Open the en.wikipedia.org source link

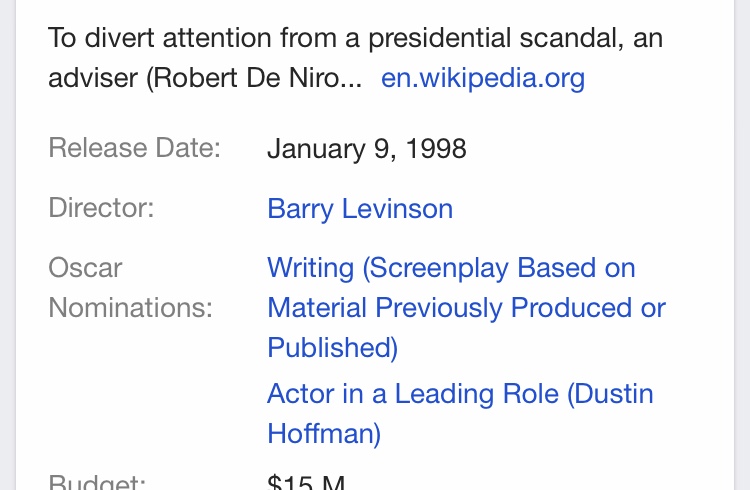point(483,78)
